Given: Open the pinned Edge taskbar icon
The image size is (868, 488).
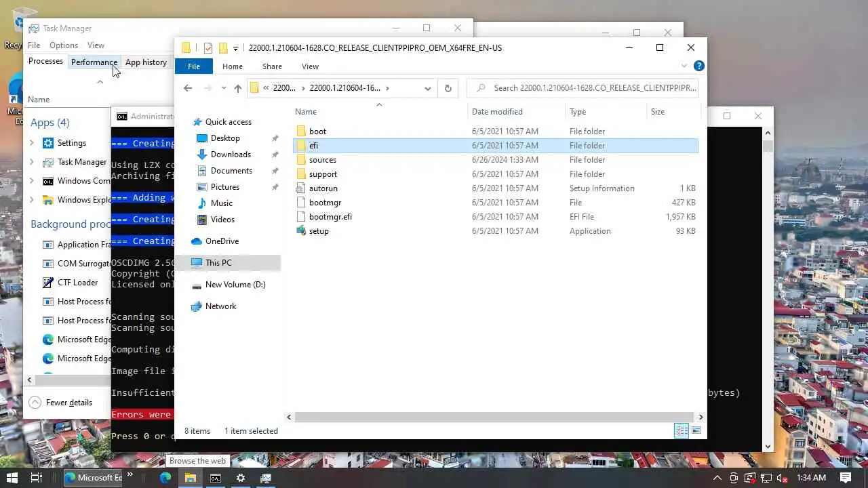Looking at the screenshot, I should [165, 478].
